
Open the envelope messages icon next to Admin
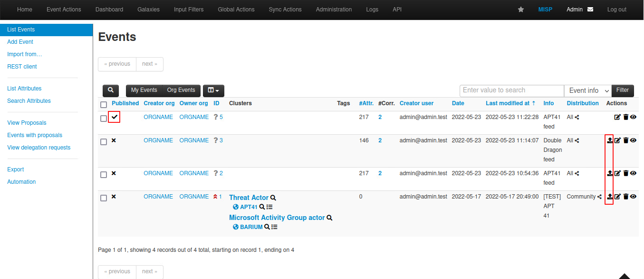pos(590,10)
